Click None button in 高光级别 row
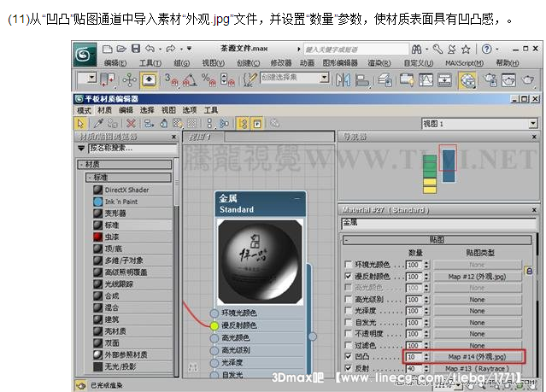This screenshot has height=392, width=546. click(x=477, y=300)
